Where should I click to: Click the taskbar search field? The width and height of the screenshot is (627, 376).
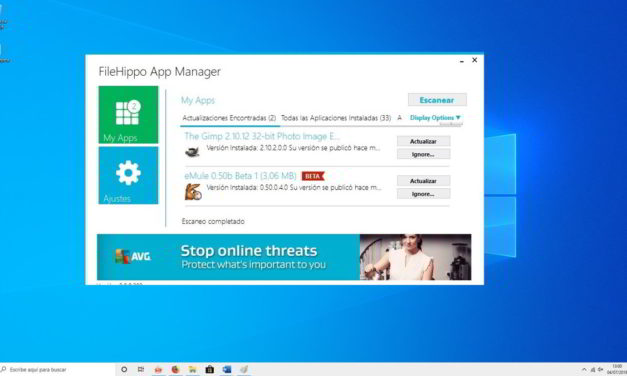(x=57, y=370)
